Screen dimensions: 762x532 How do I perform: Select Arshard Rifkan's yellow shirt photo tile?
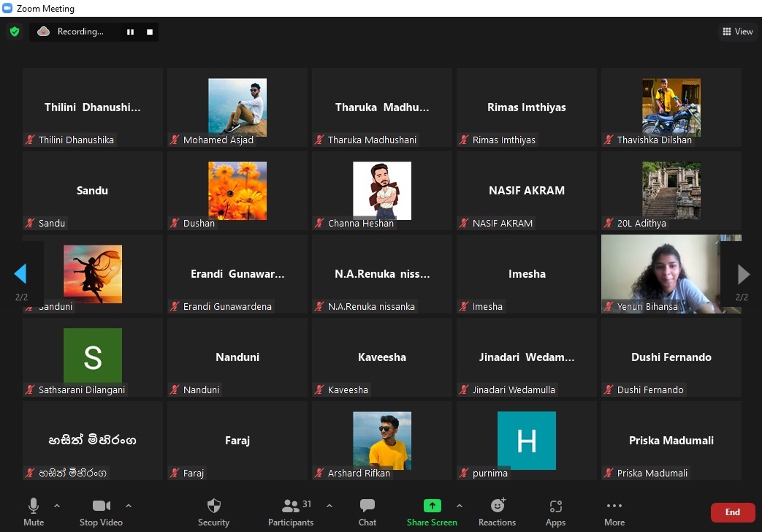[382, 440]
